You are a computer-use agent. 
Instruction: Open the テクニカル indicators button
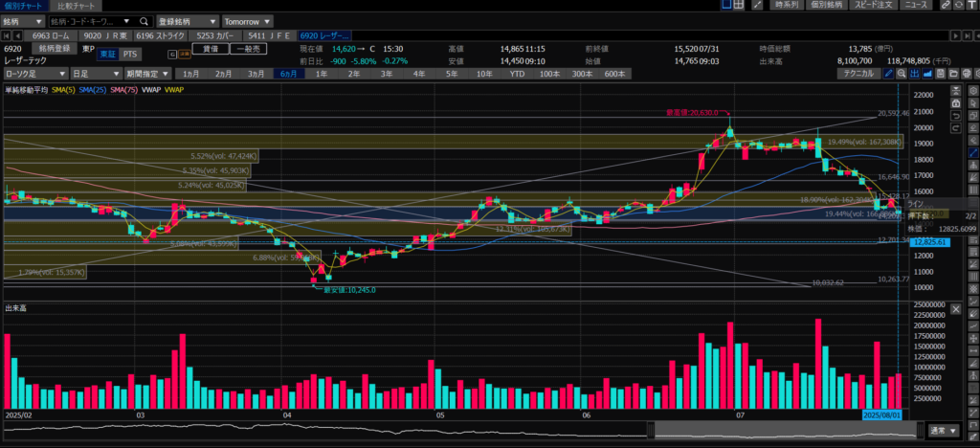coord(858,73)
